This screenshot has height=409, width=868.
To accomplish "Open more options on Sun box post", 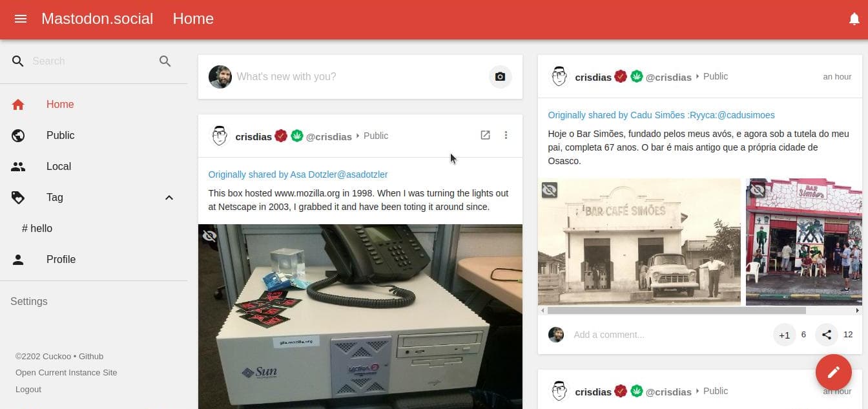I will [506, 136].
